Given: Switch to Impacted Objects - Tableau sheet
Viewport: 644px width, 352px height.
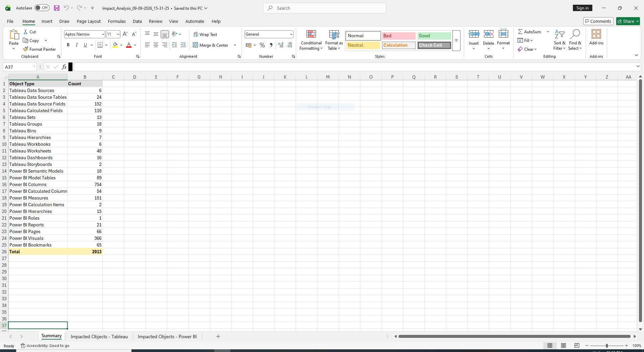Looking at the screenshot, I should coord(99,337).
